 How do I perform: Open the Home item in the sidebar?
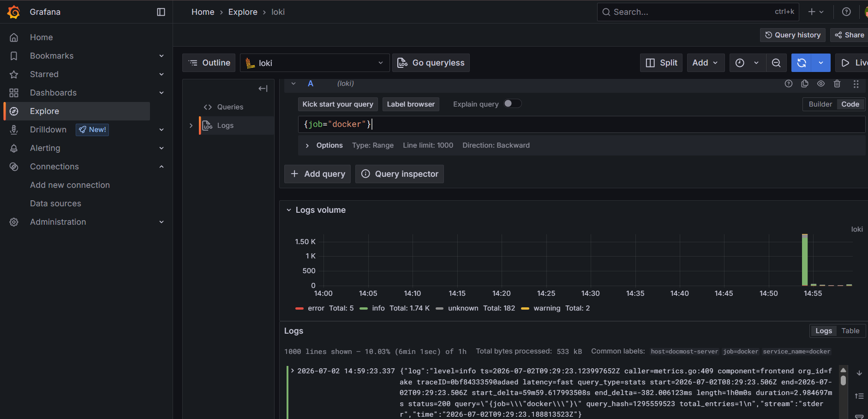tap(41, 37)
